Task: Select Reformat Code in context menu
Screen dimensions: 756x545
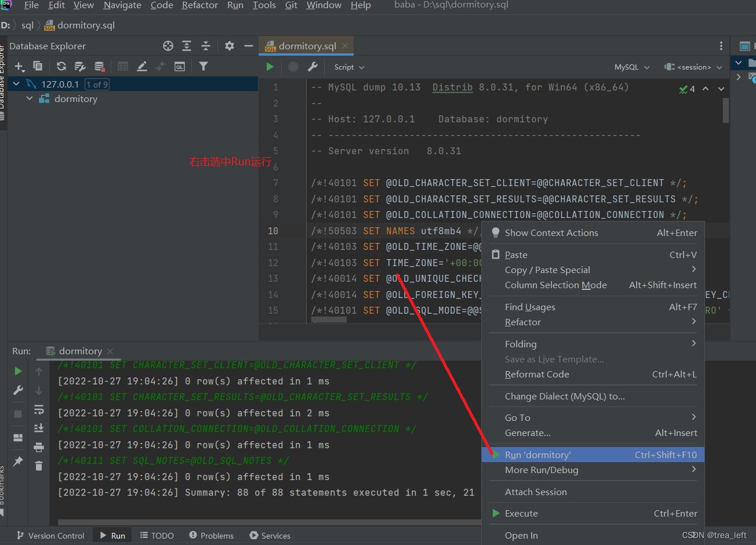Action: click(x=593, y=374)
